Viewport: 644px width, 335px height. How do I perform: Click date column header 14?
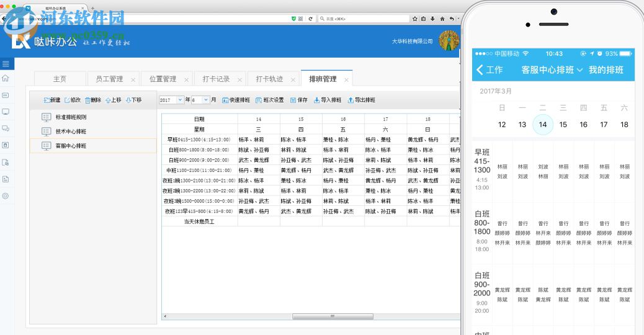click(258, 119)
